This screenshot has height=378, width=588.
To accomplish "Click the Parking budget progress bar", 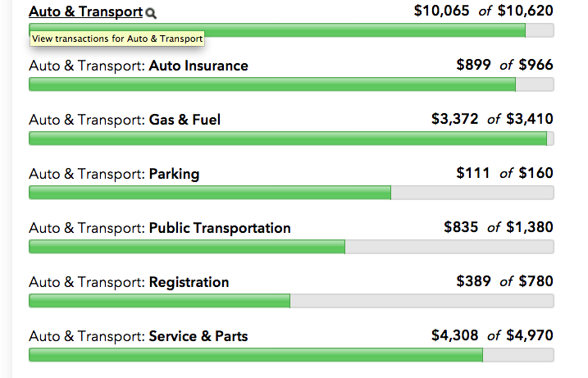I will [x=291, y=192].
